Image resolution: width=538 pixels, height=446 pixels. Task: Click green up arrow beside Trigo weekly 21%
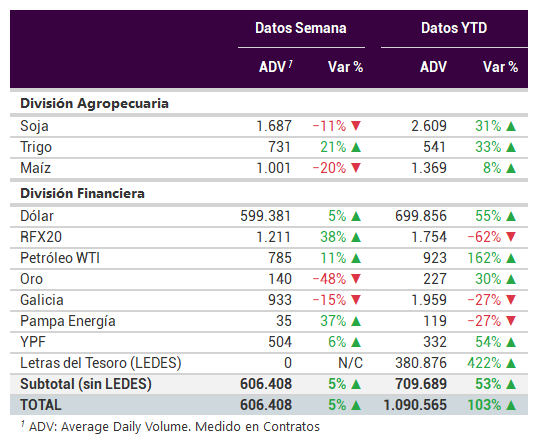(356, 147)
